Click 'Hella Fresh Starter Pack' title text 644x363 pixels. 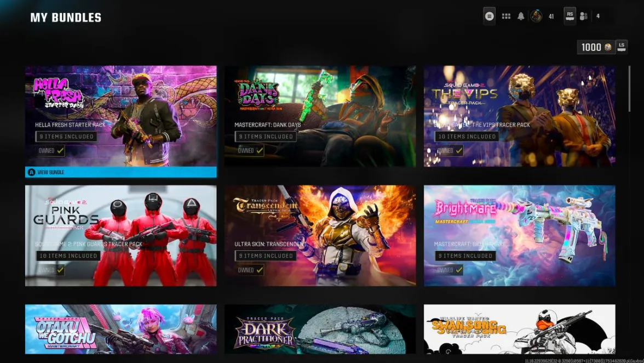(70, 124)
